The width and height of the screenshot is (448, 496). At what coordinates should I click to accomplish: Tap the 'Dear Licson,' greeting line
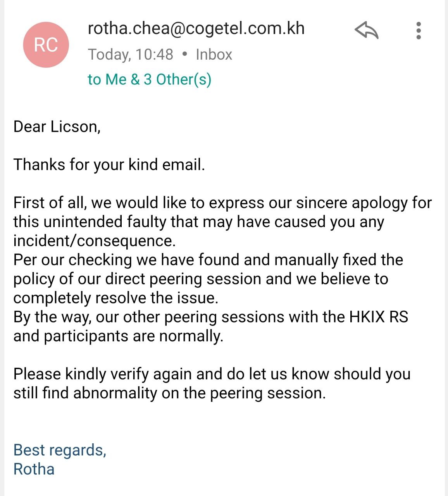point(57,127)
